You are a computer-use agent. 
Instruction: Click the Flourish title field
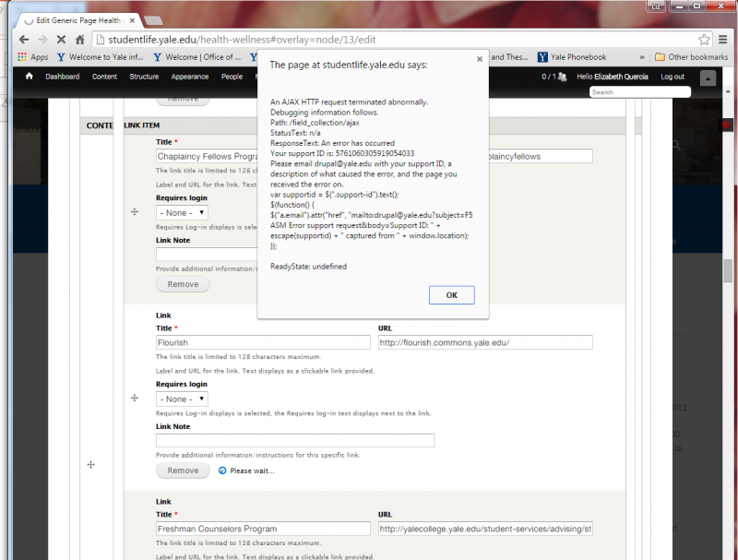(x=263, y=342)
